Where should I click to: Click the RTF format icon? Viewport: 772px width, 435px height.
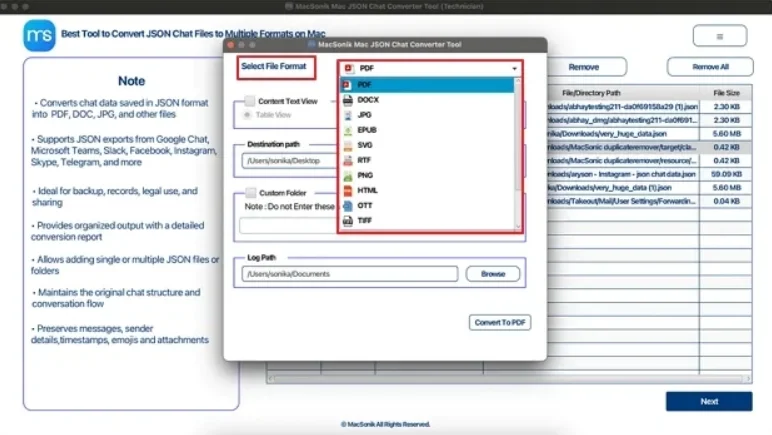click(348, 160)
